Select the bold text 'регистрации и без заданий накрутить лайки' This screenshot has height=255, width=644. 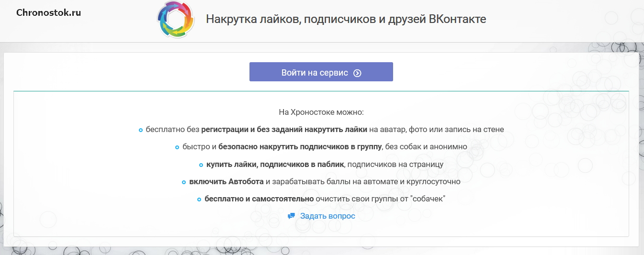coord(284,130)
